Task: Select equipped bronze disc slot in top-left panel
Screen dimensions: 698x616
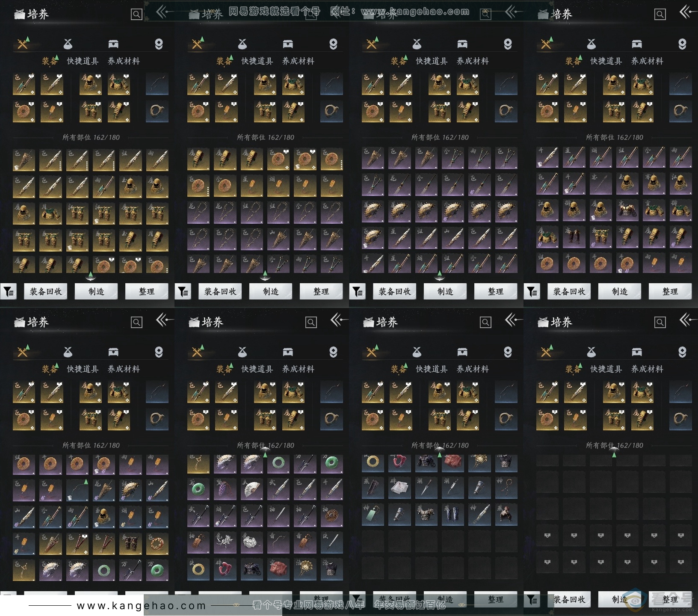Action: click(x=24, y=111)
